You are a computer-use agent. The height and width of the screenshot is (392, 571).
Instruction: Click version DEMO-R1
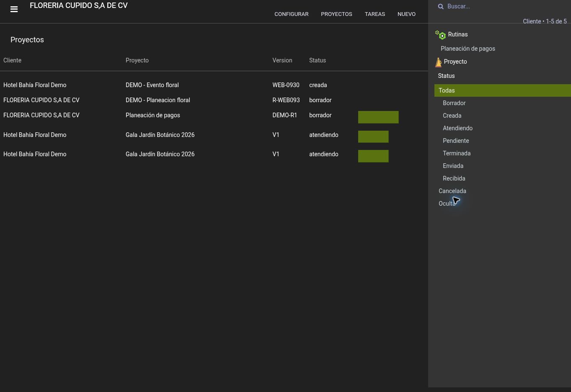[284, 115]
